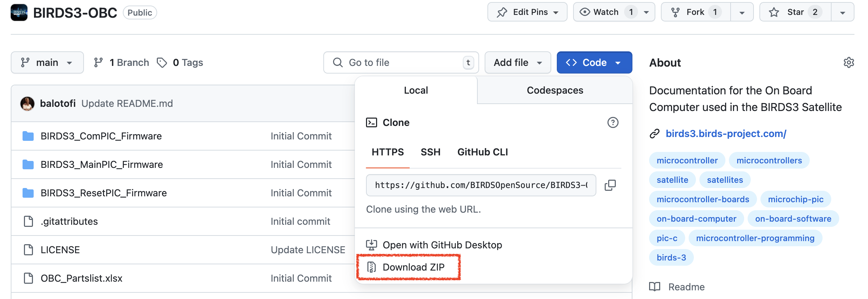This screenshot has height=299, width=868.
Task: Click the balotofi user avatar
Action: coord(27,103)
